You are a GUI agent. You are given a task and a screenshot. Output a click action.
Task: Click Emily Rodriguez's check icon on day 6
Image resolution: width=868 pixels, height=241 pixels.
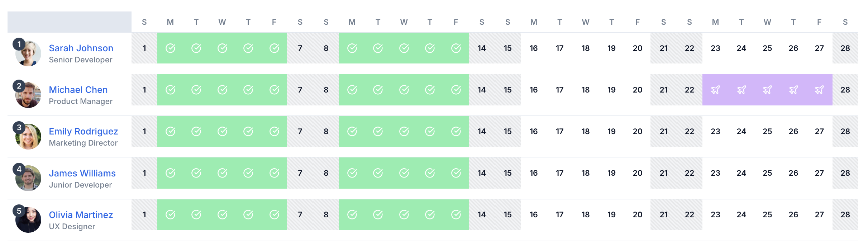tap(274, 131)
